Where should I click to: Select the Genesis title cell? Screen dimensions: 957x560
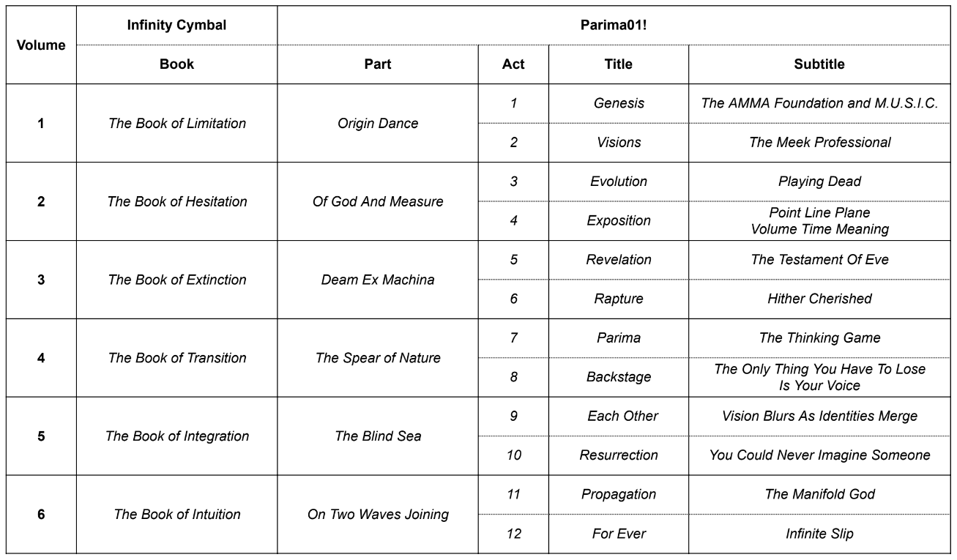(x=619, y=103)
